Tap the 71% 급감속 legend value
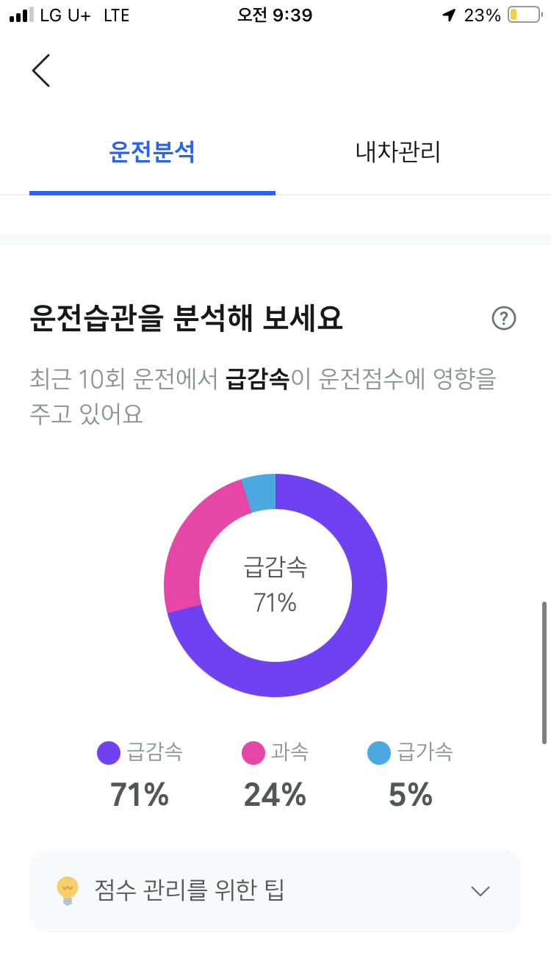Screen dimensions: 551x980 140,795
